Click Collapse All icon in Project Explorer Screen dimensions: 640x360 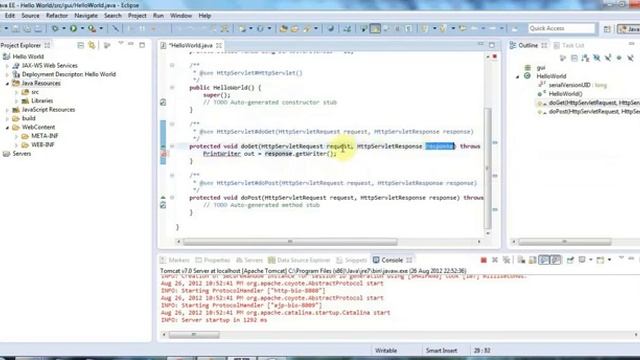pyautogui.click(x=80, y=45)
